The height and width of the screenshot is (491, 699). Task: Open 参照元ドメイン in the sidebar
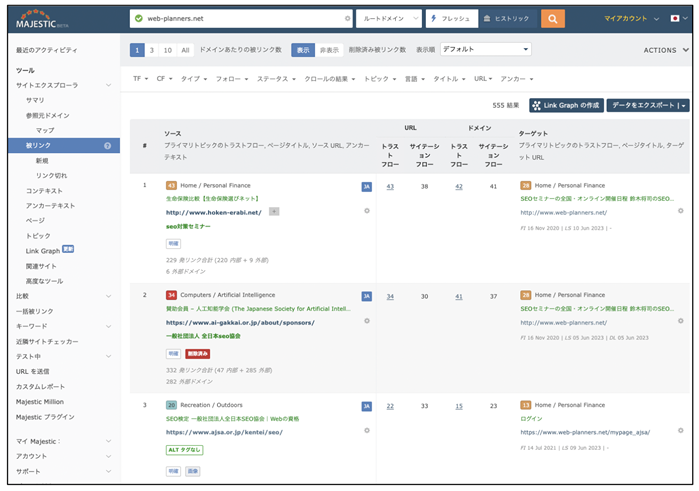point(48,116)
